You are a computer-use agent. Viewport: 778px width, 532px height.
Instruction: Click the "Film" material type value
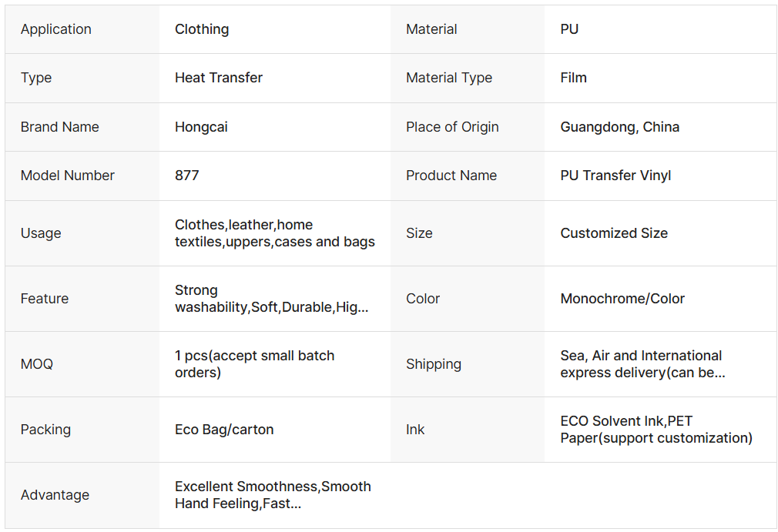click(573, 78)
